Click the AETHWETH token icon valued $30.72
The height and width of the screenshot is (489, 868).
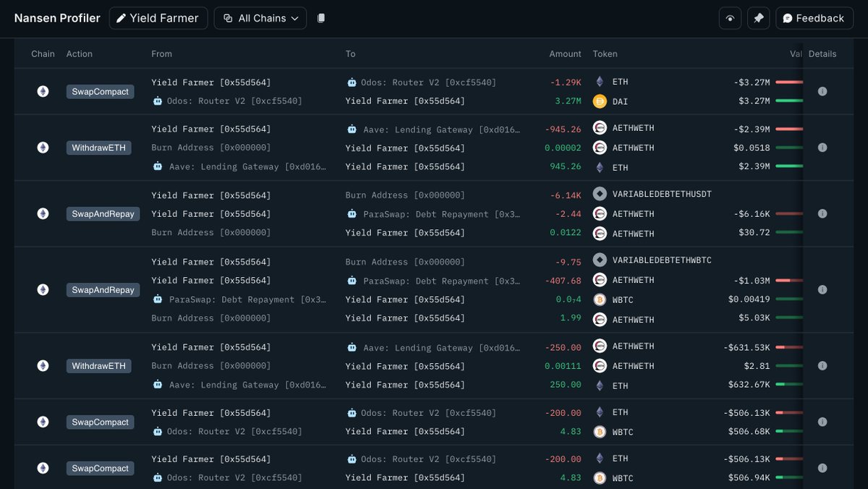coord(600,234)
